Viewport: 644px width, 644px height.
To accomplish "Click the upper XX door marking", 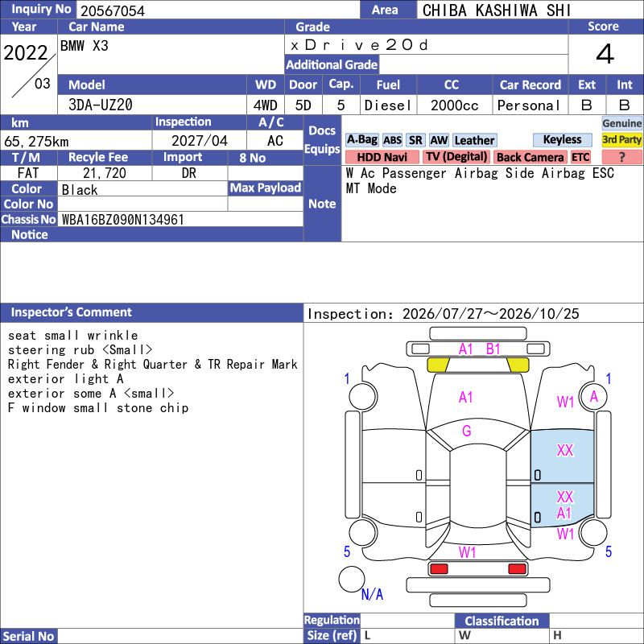I will (565, 450).
